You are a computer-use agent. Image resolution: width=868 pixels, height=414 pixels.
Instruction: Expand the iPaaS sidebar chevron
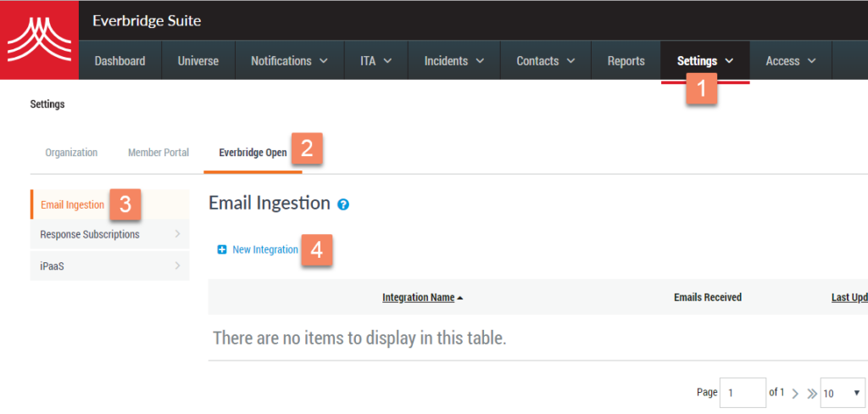[177, 266]
